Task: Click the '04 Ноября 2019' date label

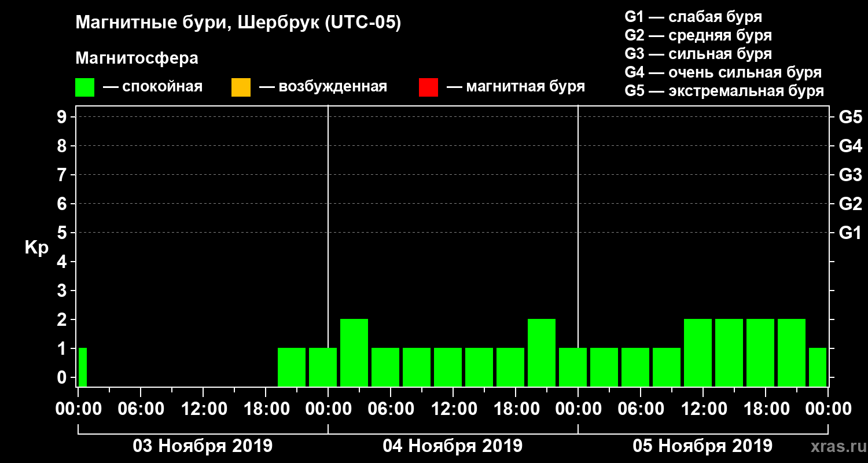Action: pyautogui.click(x=453, y=446)
